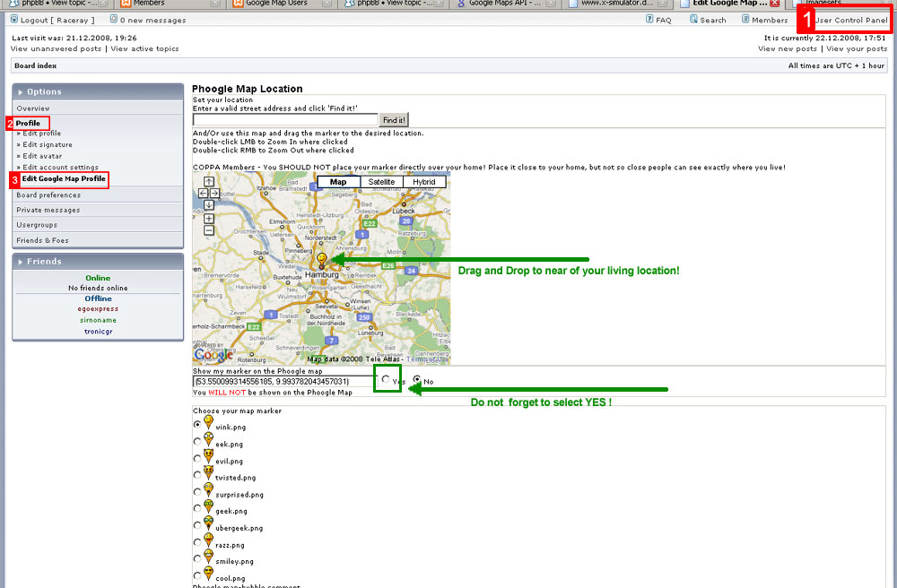Click the Members list icon in header
897x588 pixels.
tap(745, 19)
